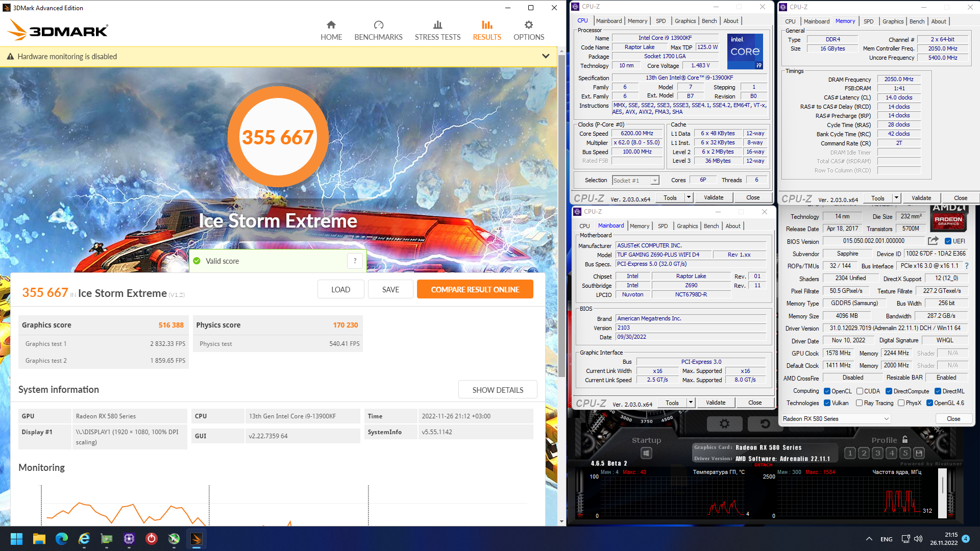Click SHOW DETAILS for system information

[x=498, y=390]
